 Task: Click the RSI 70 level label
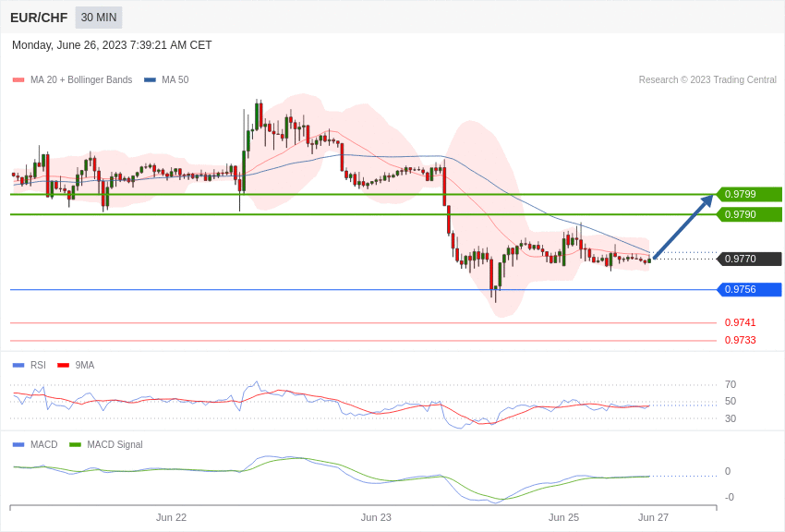[x=731, y=385]
